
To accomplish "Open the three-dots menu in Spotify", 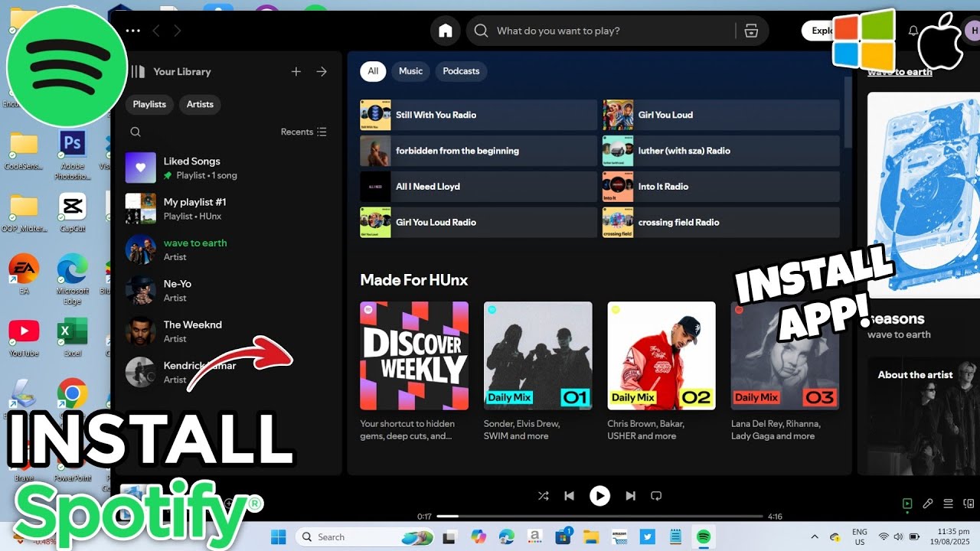I will pos(133,31).
